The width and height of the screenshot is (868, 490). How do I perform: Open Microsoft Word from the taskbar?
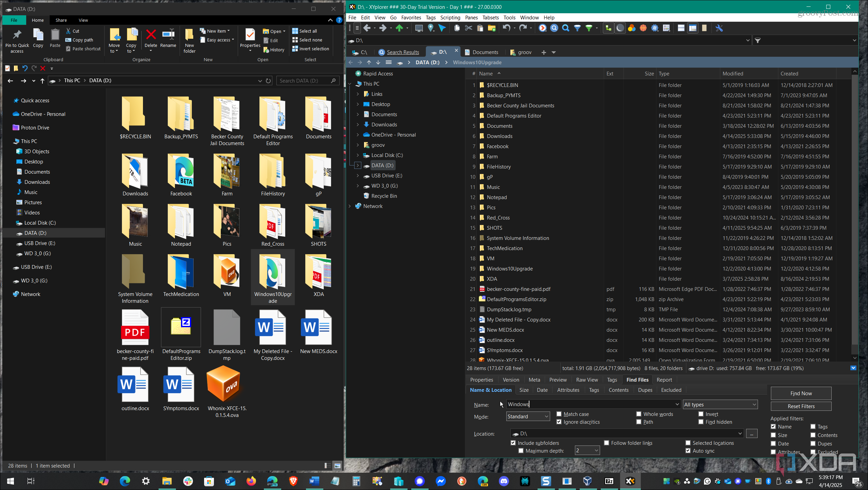pos(314,481)
